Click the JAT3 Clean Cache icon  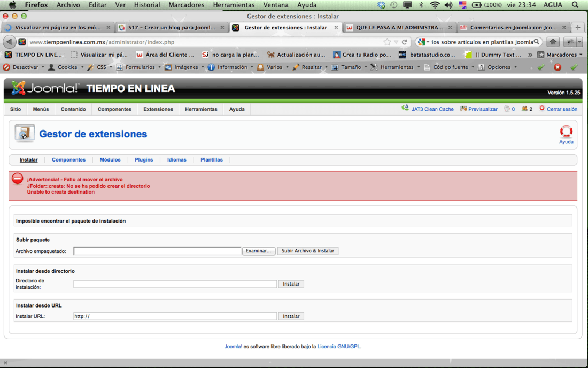click(405, 109)
